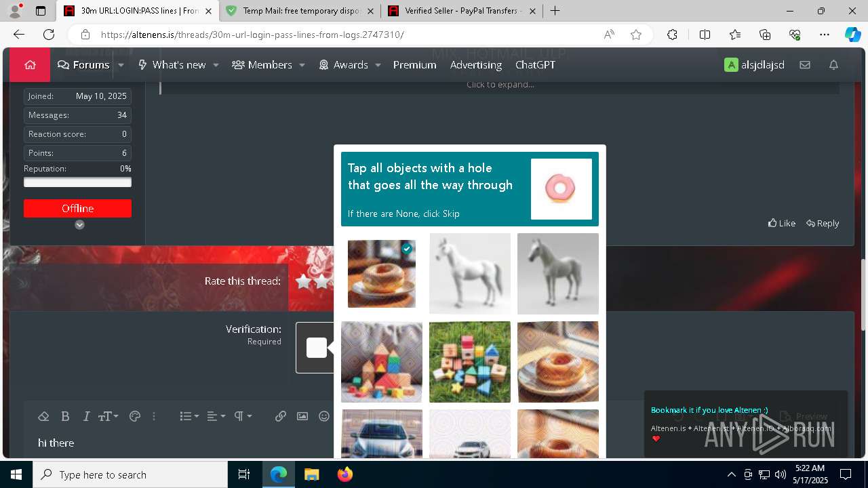Open Firefox from the taskbar
The width and height of the screenshot is (868, 488).
click(345, 474)
